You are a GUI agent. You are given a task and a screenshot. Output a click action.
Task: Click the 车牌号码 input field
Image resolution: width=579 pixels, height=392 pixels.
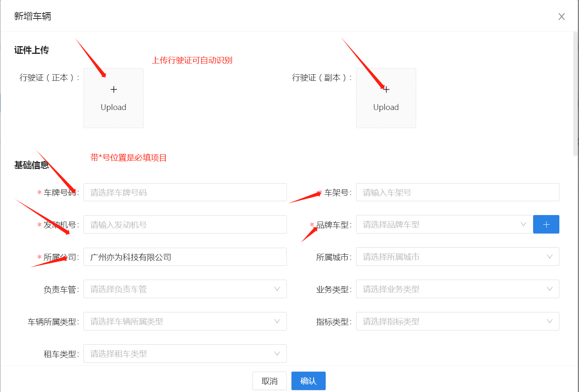click(x=185, y=192)
